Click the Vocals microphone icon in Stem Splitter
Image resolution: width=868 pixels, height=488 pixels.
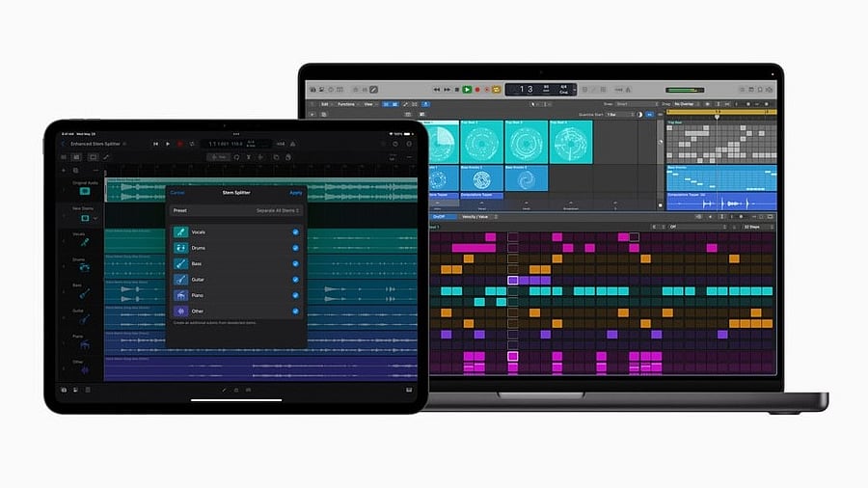click(180, 232)
